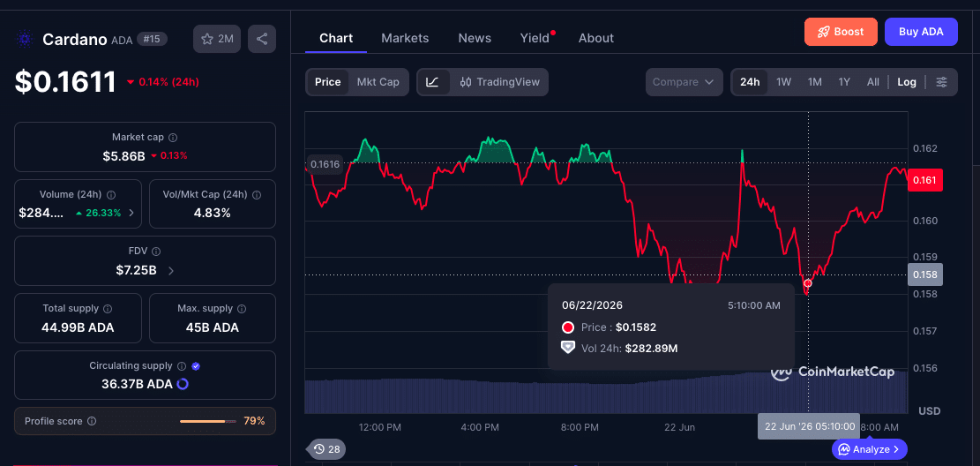This screenshot has height=466, width=980.
Task: Select 1M time range
Action: (814, 82)
